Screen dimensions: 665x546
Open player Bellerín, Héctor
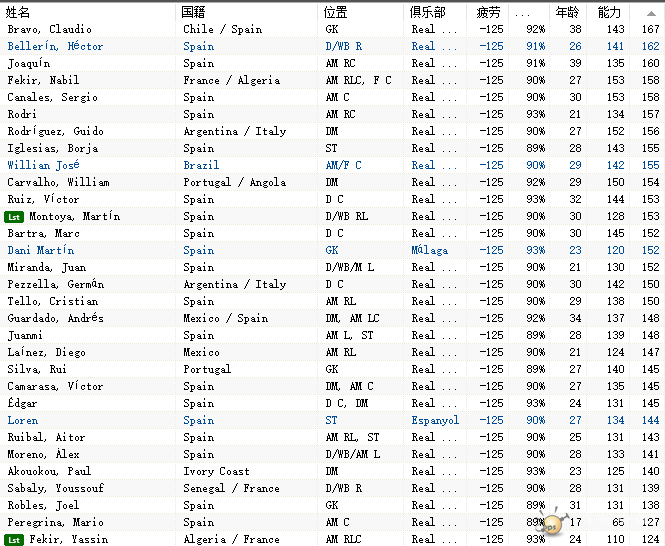point(55,46)
